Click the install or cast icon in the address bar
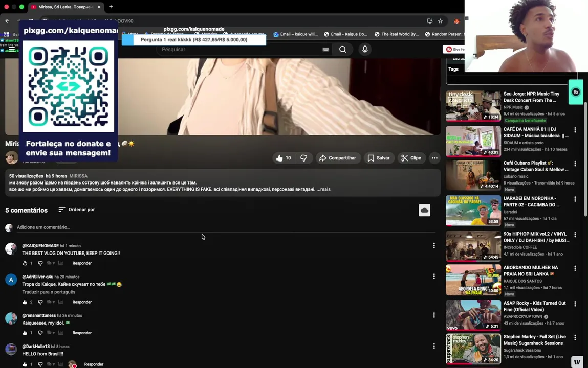Viewport: 588px width, 368px height. (429, 21)
